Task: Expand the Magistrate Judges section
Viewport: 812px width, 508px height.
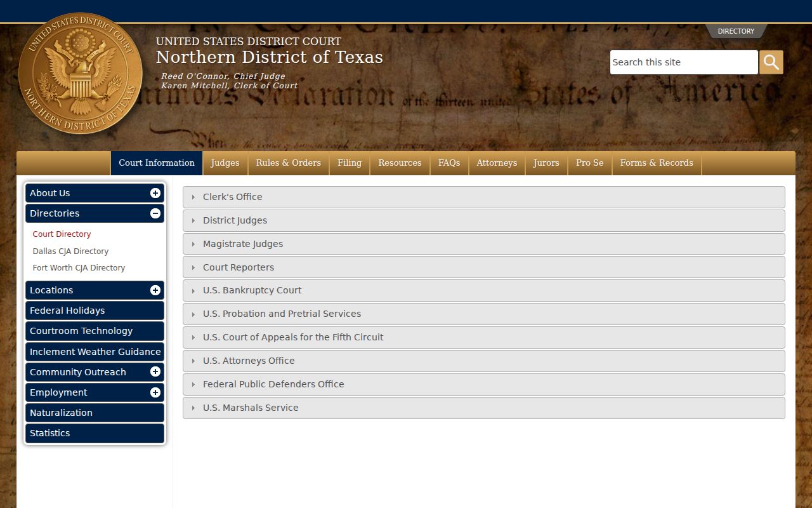Action: (x=484, y=244)
